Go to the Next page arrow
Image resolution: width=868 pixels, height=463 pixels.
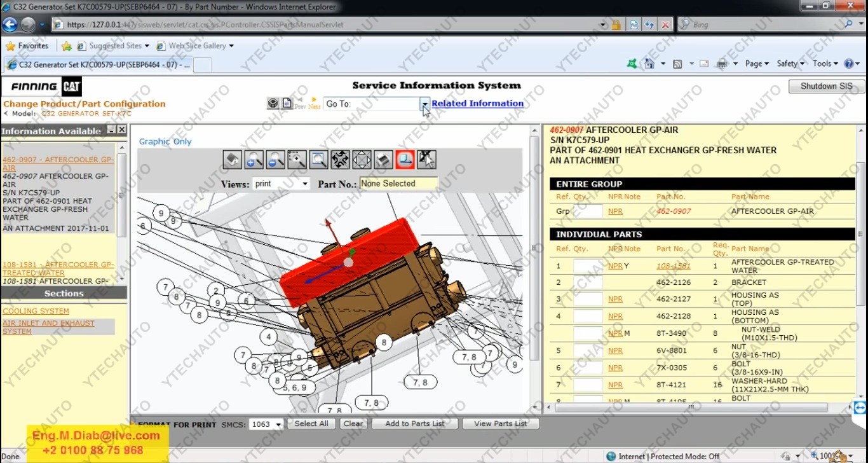314,103
